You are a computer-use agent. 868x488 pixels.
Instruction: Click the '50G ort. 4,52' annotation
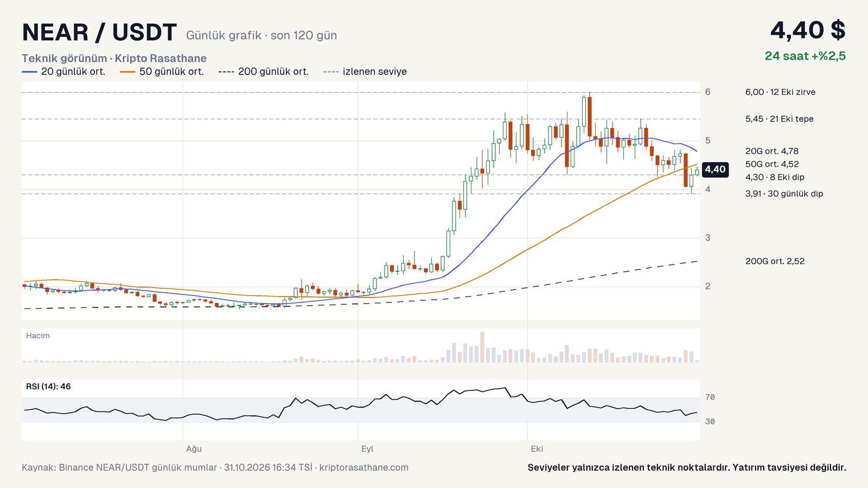click(772, 164)
